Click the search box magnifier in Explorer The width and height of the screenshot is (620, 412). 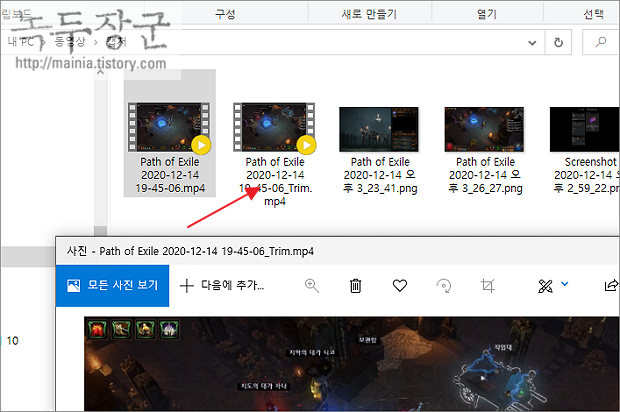tap(601, 42)
